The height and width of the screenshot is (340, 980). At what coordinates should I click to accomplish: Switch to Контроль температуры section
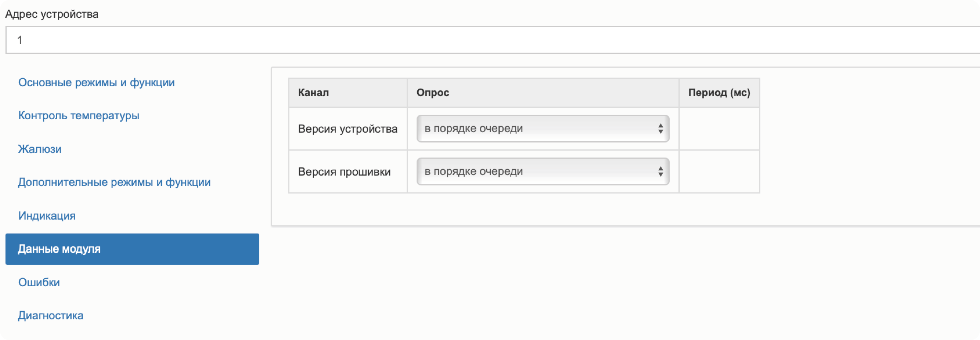tap(79, 115)
